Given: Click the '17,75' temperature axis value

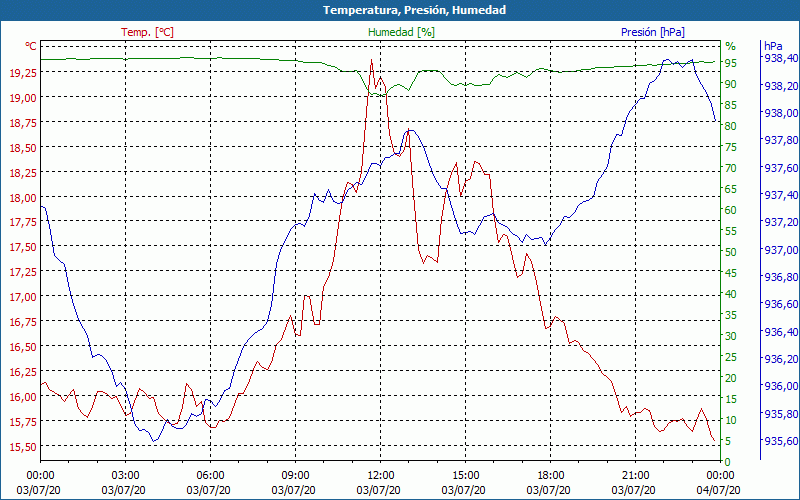Looking at the screenshot, I should click(23, 222).
